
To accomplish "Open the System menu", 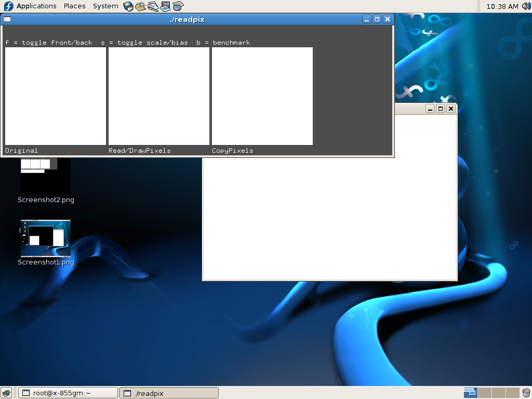I will pos(105,6).
